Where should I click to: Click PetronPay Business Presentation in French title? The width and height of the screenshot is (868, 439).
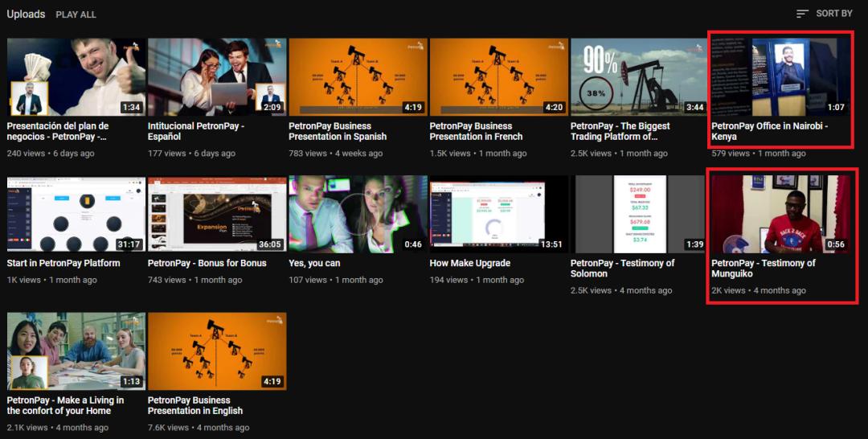[x=476, y=131]
